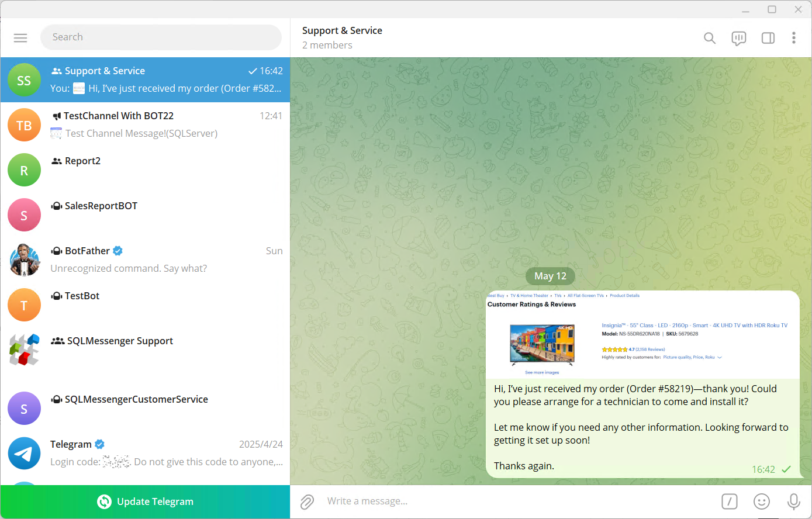The width and height of the screenshot is (812, 519).
Task: Open the three-dot chat options menu
Action: click(794, 38)
